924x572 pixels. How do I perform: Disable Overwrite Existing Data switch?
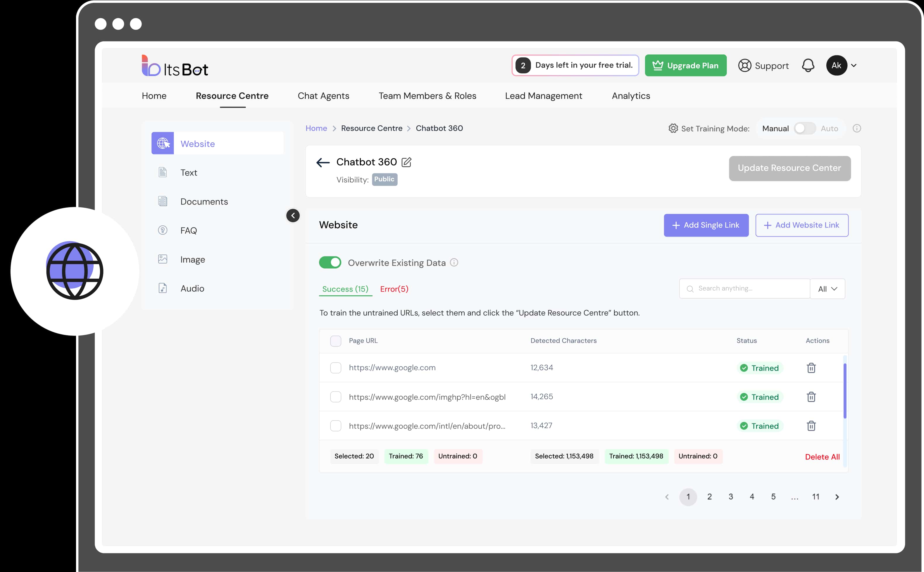pos(330,263)
